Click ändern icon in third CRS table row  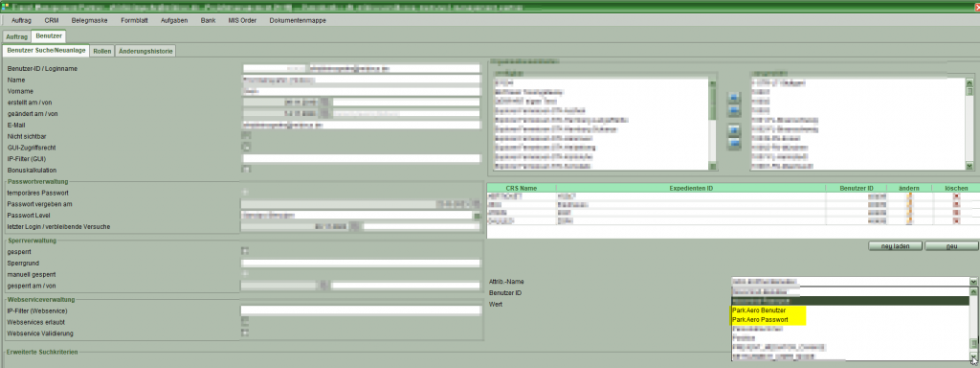[909, 213]
